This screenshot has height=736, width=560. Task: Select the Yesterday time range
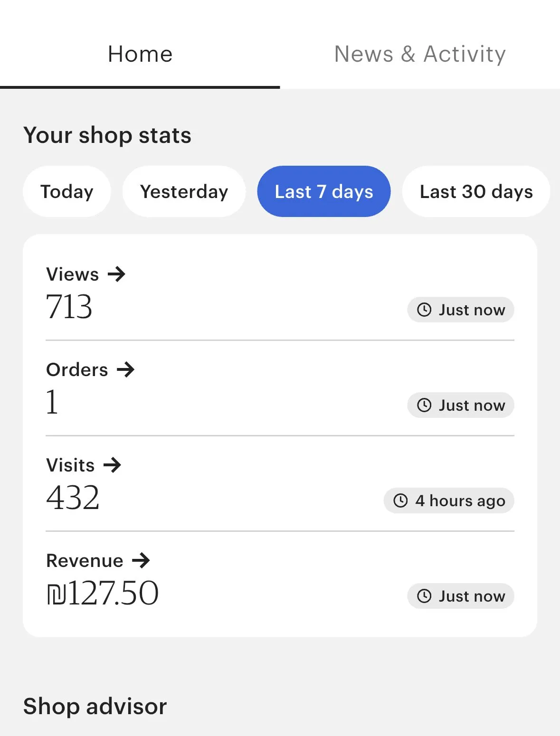[x=184, y=191]
